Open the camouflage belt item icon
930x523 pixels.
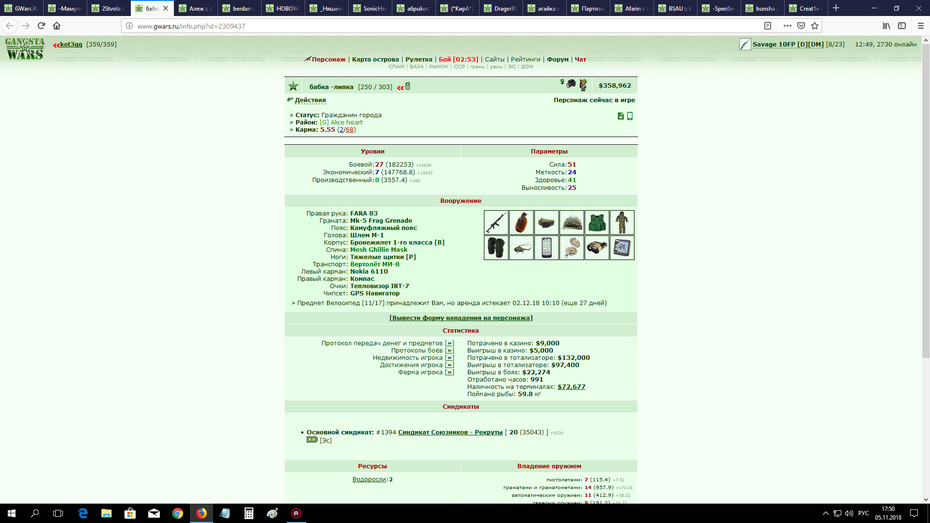pos(546,222)
